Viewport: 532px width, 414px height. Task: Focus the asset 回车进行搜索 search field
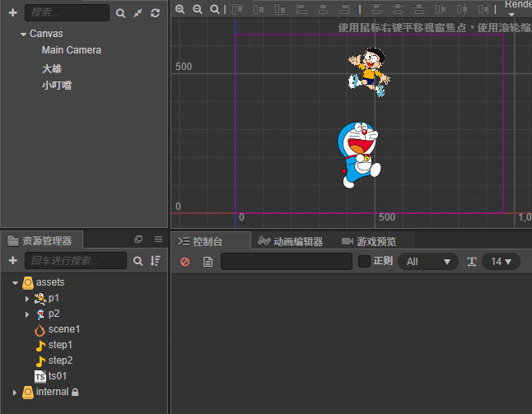tap(76, 260)
